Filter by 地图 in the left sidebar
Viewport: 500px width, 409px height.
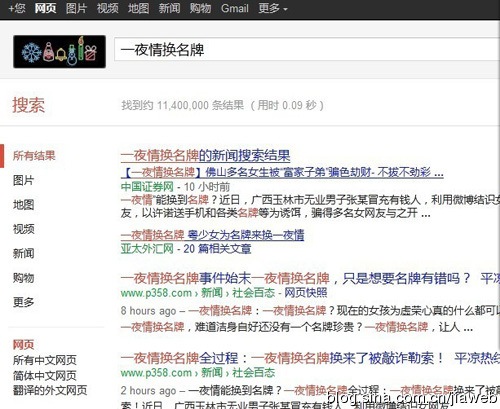23,205
